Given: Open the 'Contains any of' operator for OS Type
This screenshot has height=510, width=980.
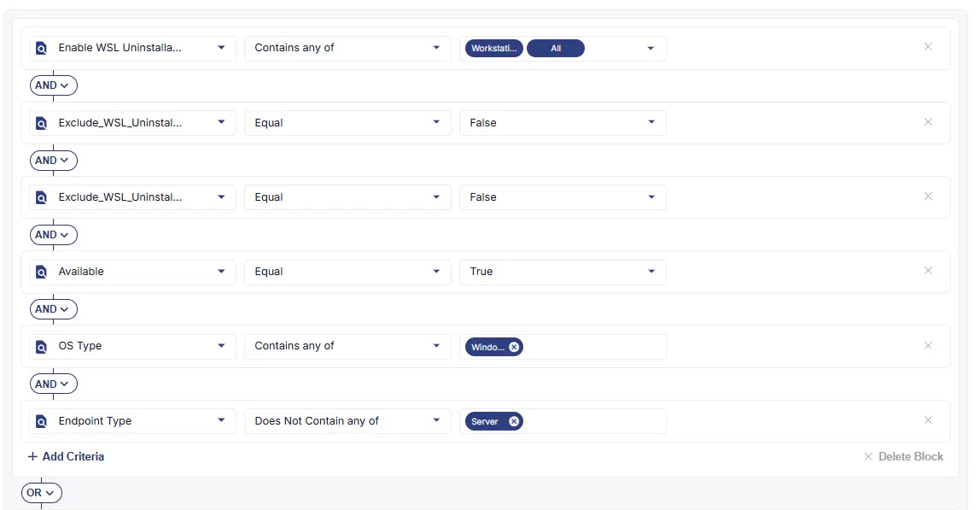Looking at the screenshot, I should pos(347,347).
